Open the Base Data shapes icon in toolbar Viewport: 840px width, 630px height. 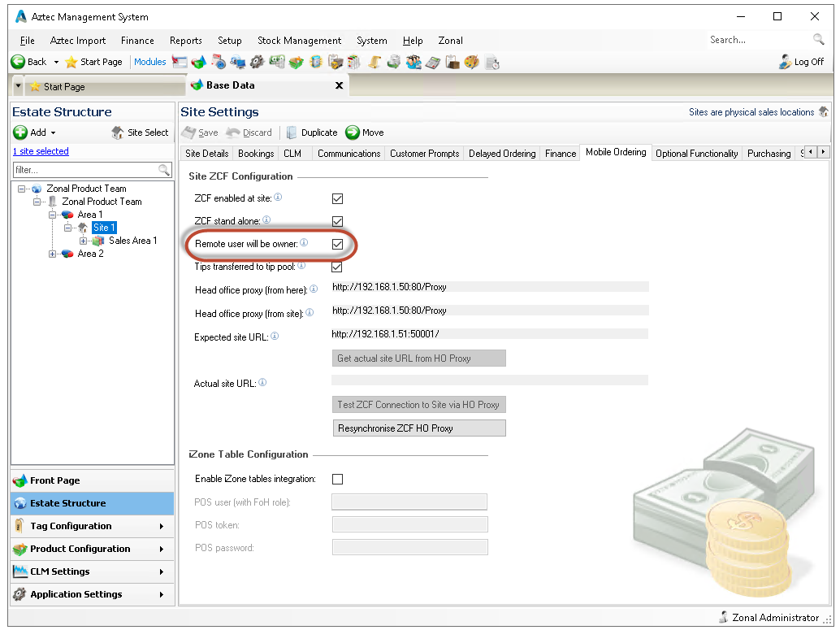198,63
